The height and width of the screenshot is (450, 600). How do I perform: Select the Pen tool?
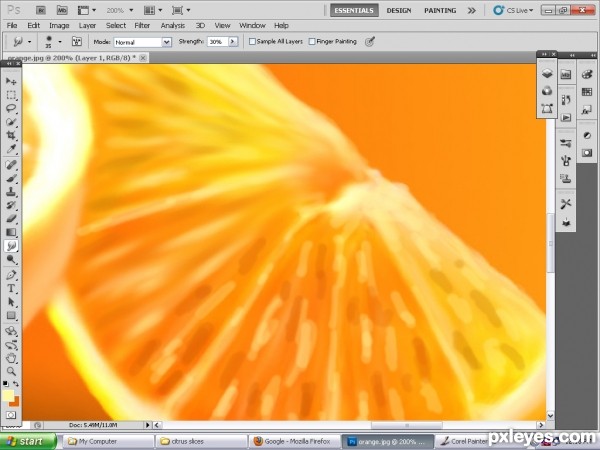tap(11, 275)
